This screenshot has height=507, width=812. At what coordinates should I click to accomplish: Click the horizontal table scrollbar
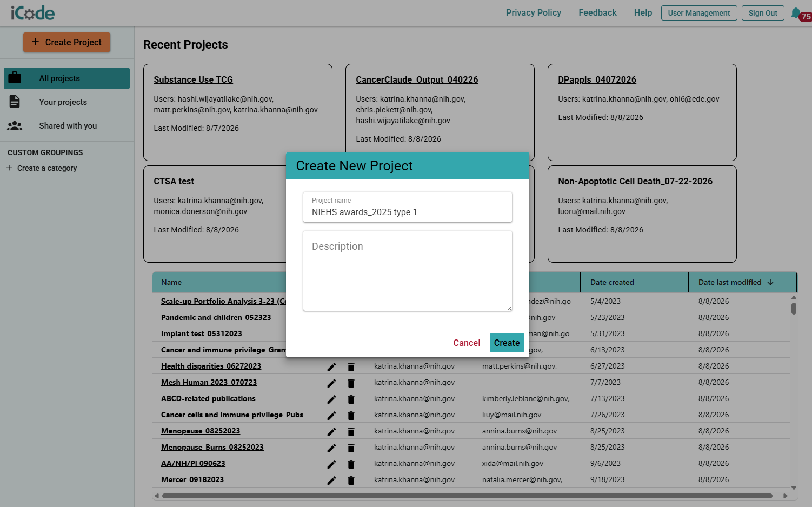point(467,496)
